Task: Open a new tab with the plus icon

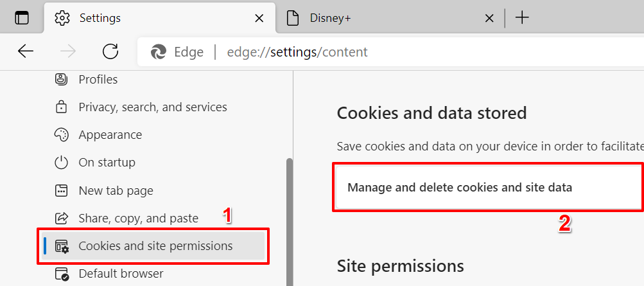Action: point(522,18)
